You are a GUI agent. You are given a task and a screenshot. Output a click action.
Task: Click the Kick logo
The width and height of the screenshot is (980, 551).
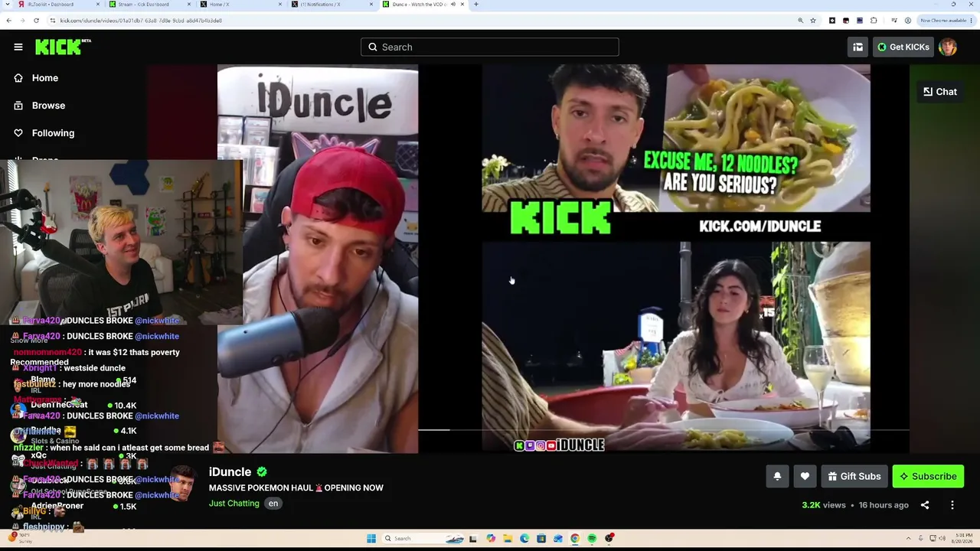63,47
